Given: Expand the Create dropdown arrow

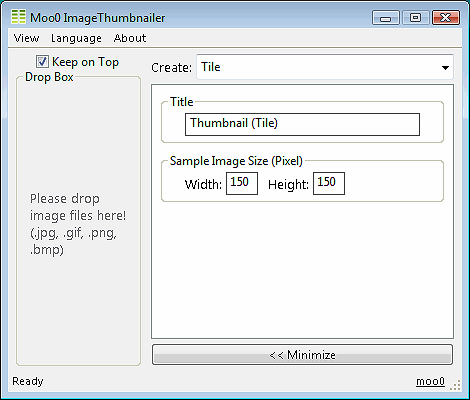Looking at the screenshot, I should click(x=445, y=68).
